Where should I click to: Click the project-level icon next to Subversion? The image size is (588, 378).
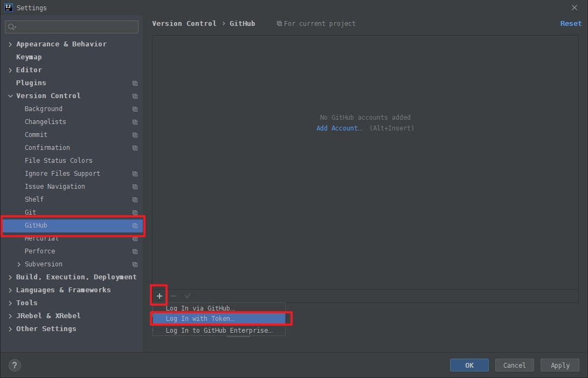coord(135,265)
